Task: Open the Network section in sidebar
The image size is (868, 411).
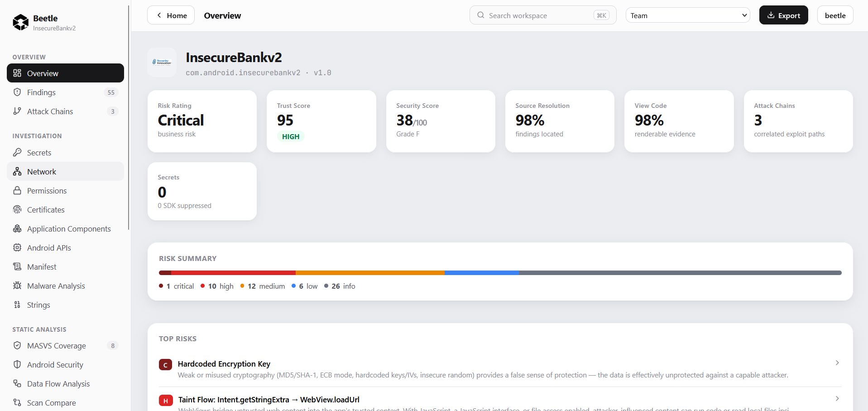Action: pos(65,171)
